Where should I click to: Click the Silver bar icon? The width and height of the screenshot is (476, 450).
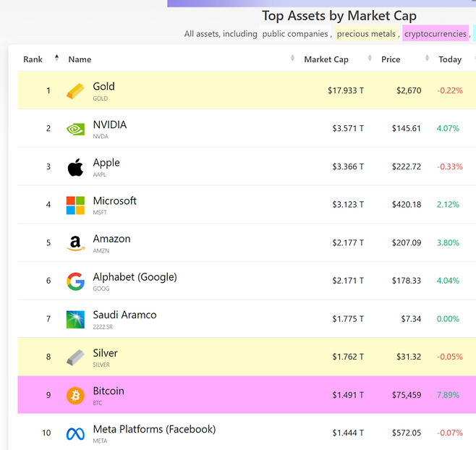[x=75, y=357]
